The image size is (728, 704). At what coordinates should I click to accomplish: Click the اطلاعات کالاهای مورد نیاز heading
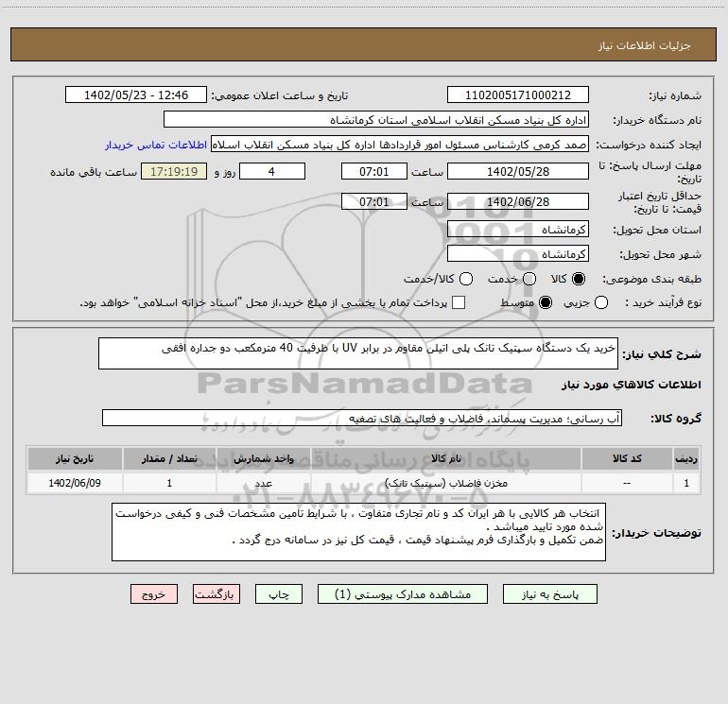click(x=631, y=385)
